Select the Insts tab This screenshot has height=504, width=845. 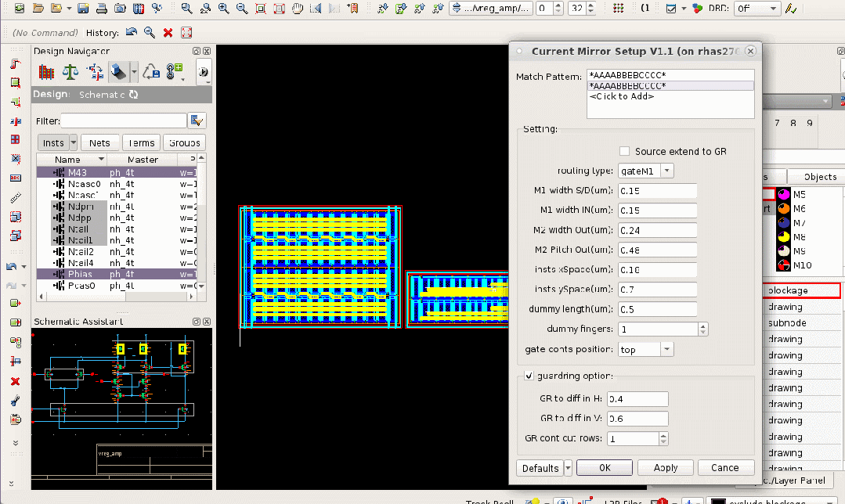tap(53, 142)
